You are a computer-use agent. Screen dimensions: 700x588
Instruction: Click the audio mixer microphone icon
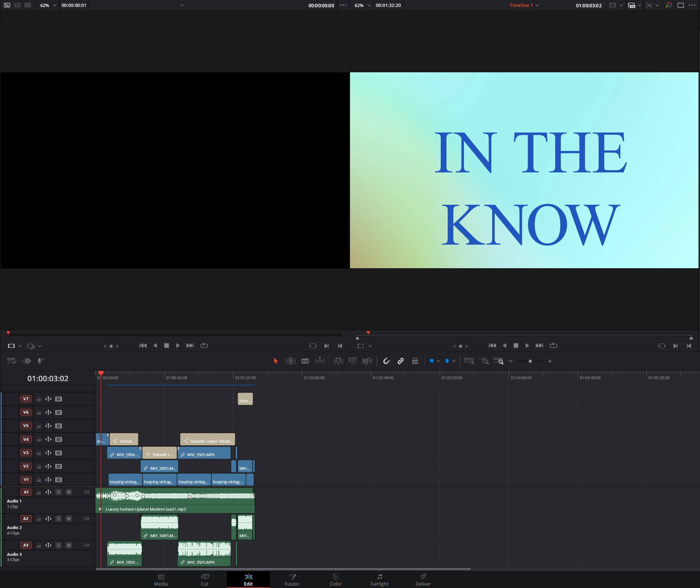coord(41,361)
